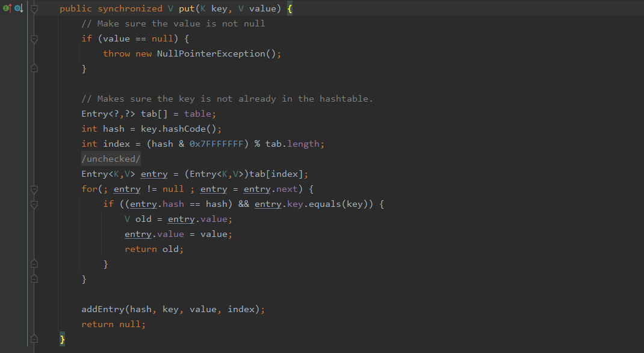Expand the folded /unchecked/ region
The image size is (644, 353).
111,159
